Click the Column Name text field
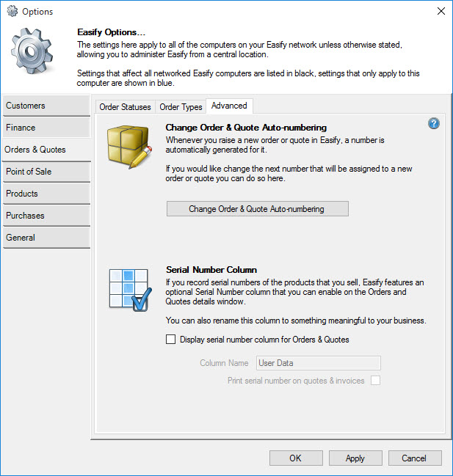The height and width of the screenshot is (476, 453). (x=318, y=363)
